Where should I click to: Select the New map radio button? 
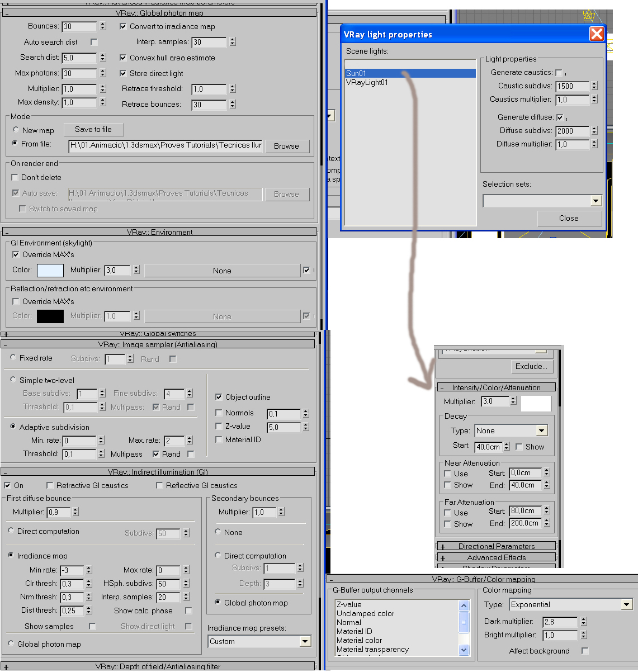click(x=16, y=130)
